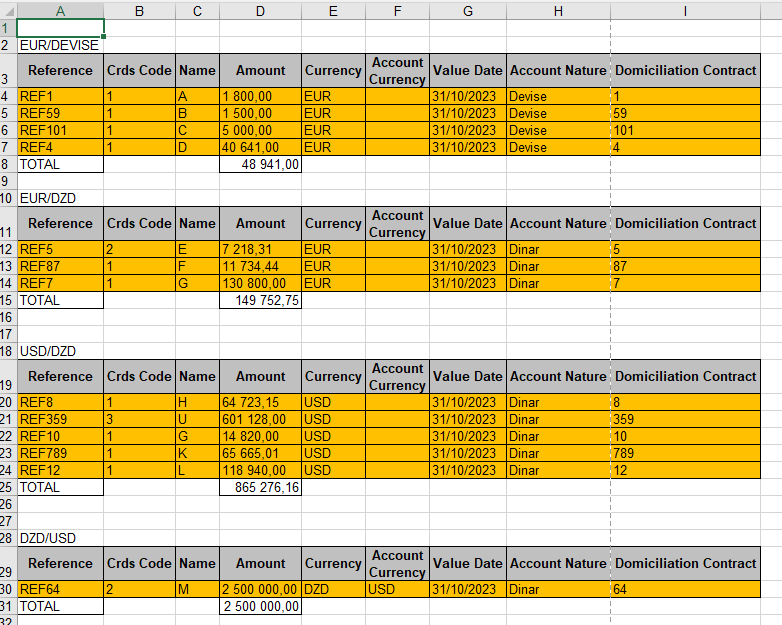Click the select-all corner triangle

point(8,11)
